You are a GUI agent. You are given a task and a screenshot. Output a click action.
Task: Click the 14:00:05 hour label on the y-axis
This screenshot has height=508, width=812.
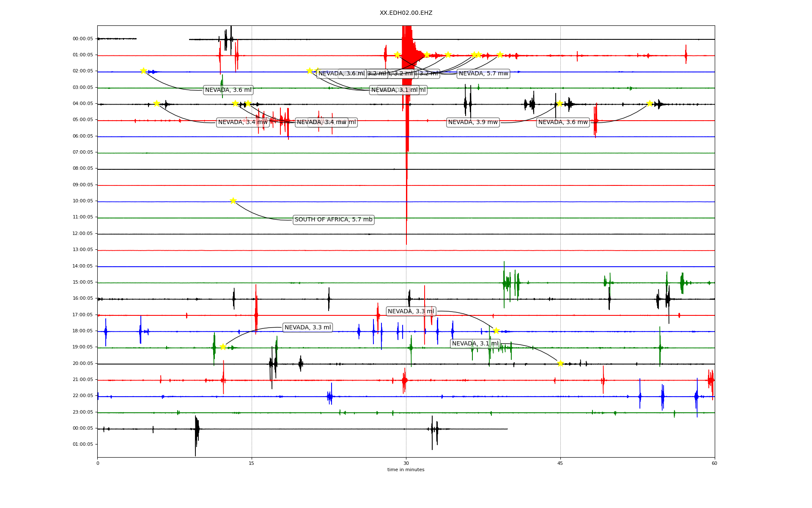coord(83,266)
